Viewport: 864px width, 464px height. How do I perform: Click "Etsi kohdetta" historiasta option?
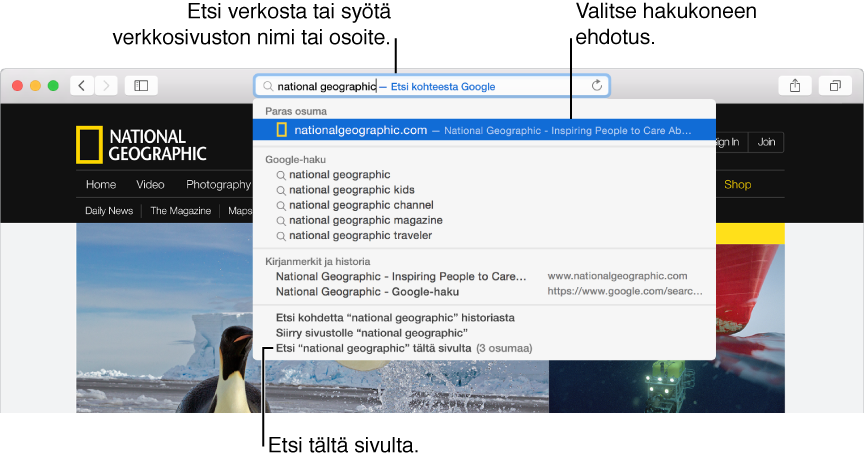pyautogui.click(x=394, y=317)
